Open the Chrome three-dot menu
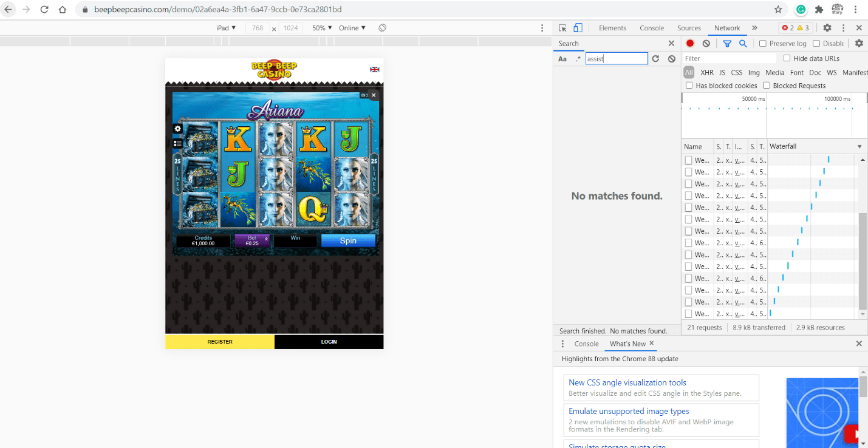 (x=856, y=10)
